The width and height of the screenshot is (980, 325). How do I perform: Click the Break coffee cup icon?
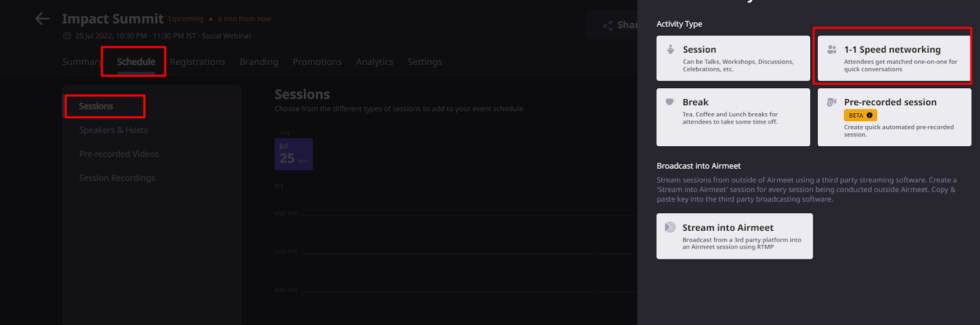coord(670,102)
